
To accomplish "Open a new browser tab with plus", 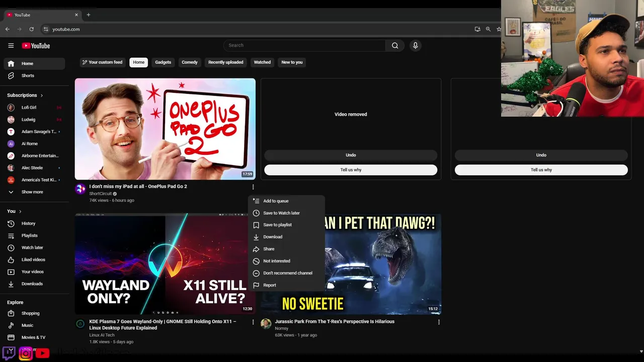I will [89, 15].
